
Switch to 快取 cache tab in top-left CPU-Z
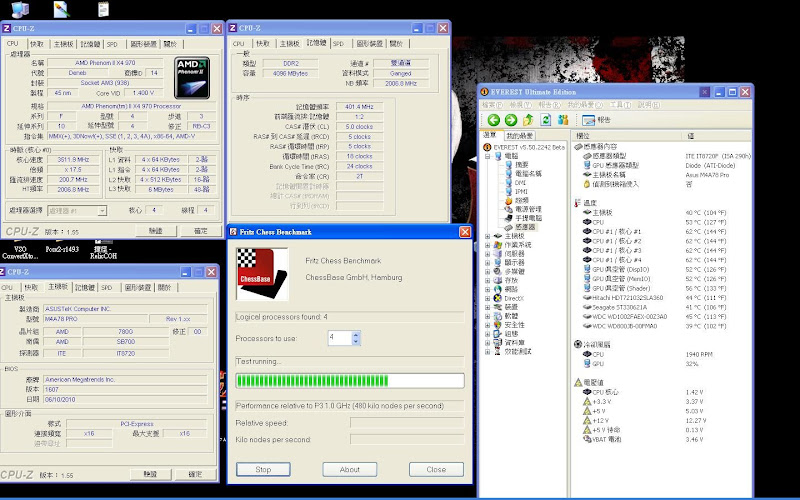pos(37,44)
